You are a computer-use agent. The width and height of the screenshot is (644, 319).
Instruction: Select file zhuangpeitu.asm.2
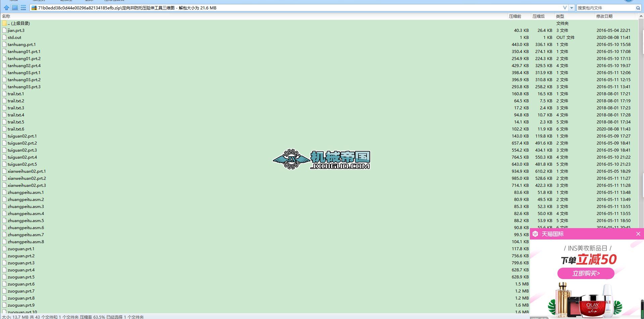click(x=26, y=199)
